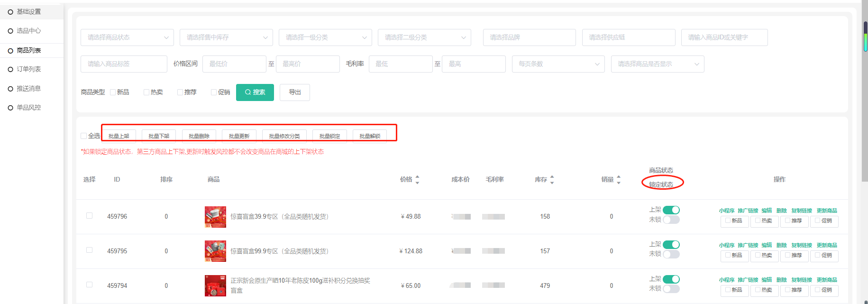The height and width of the screenshot is (304, 868).
Task: Sort by 库存 column arrows
Action: point(552,180)
